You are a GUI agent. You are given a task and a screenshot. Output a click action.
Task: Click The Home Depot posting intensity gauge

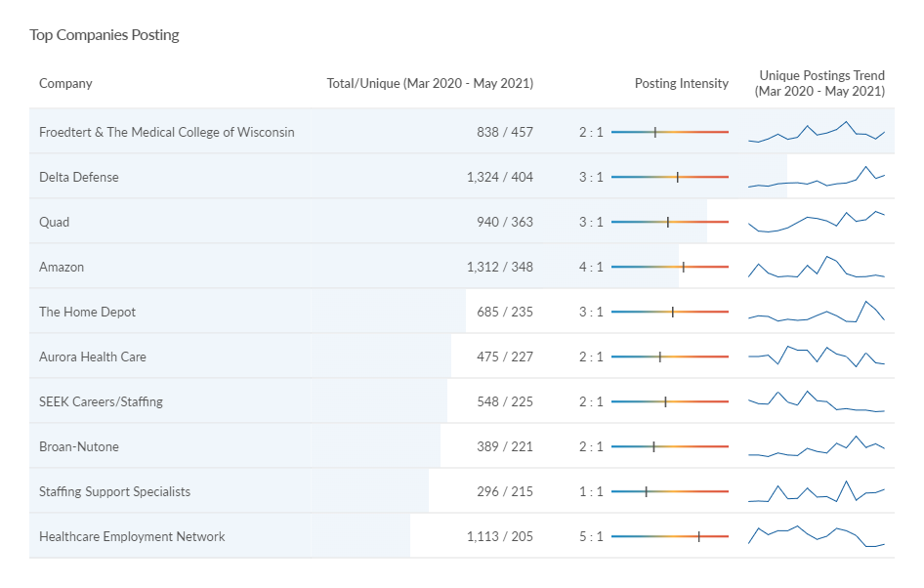pos(670,312)
